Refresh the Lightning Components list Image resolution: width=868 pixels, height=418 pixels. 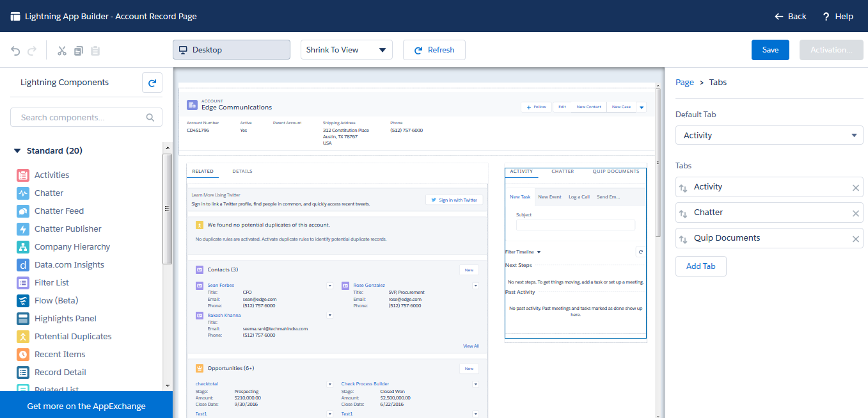point(152,82)
